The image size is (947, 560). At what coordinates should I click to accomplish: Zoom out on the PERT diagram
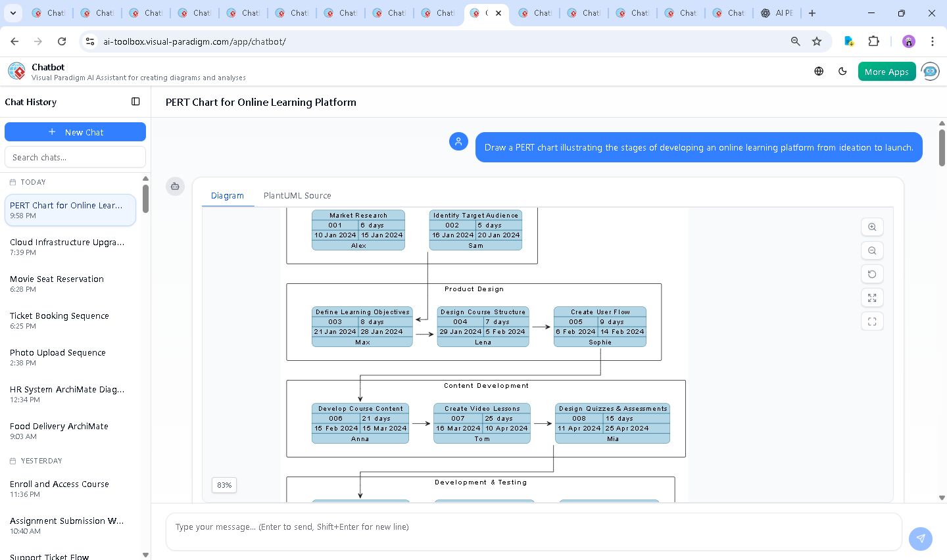coord(872,250)
